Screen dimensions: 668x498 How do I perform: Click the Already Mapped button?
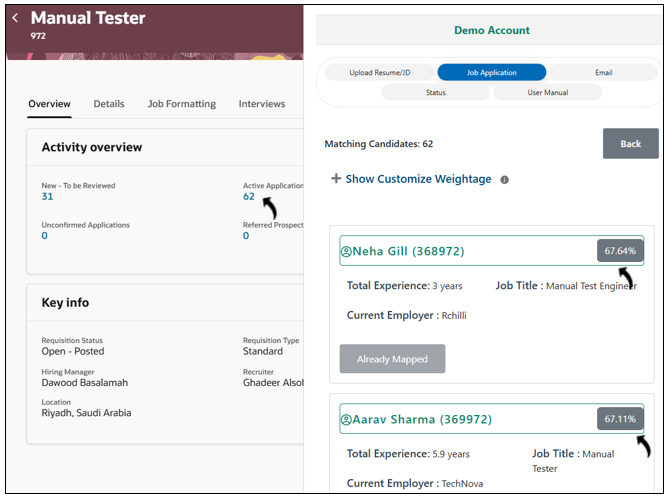click(x=392, y=359)
